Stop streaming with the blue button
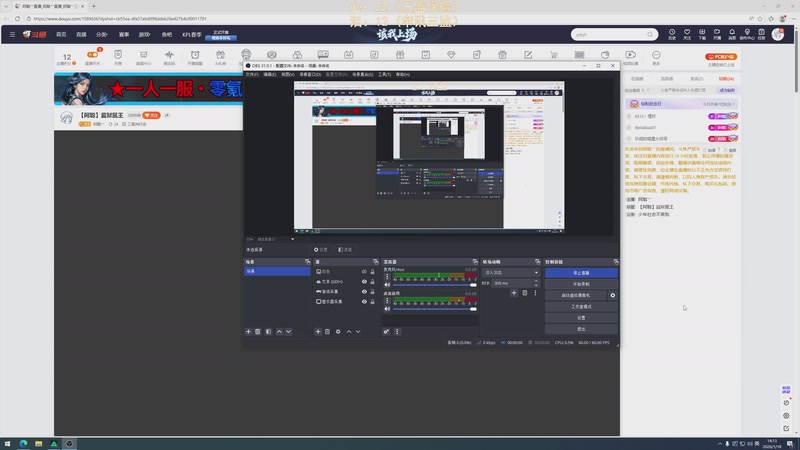This screenshot has width=800, height=450. [581, 273]
